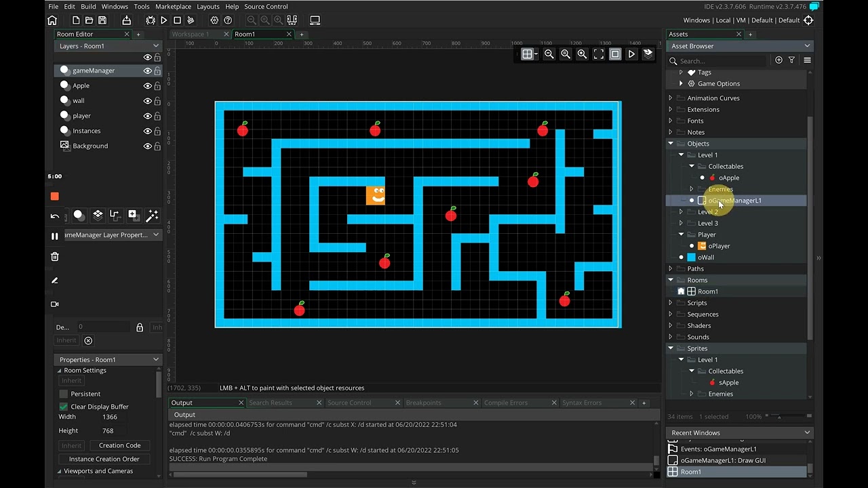Expand the Enemies folder under Objects

692,189
